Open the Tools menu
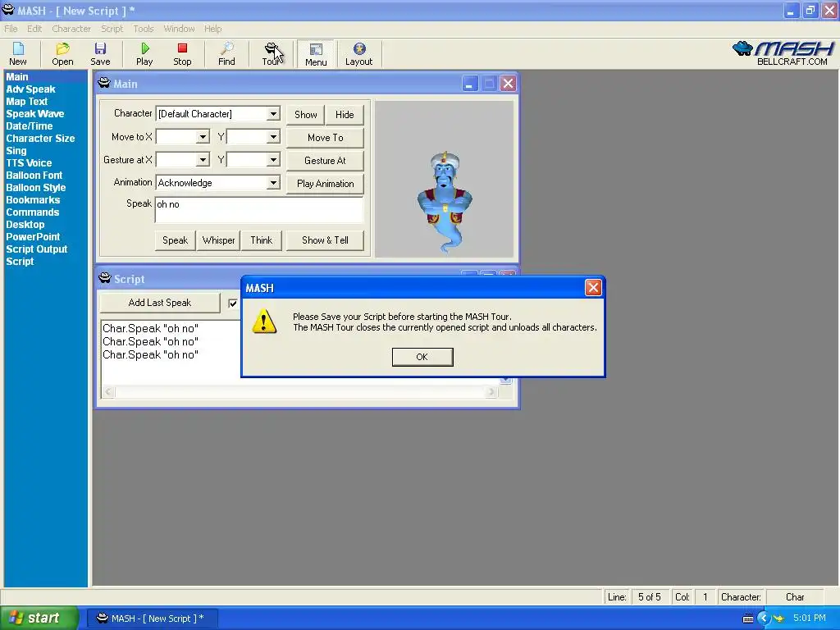Viewport: 840px width, 630px height. [x=143, y=29]
